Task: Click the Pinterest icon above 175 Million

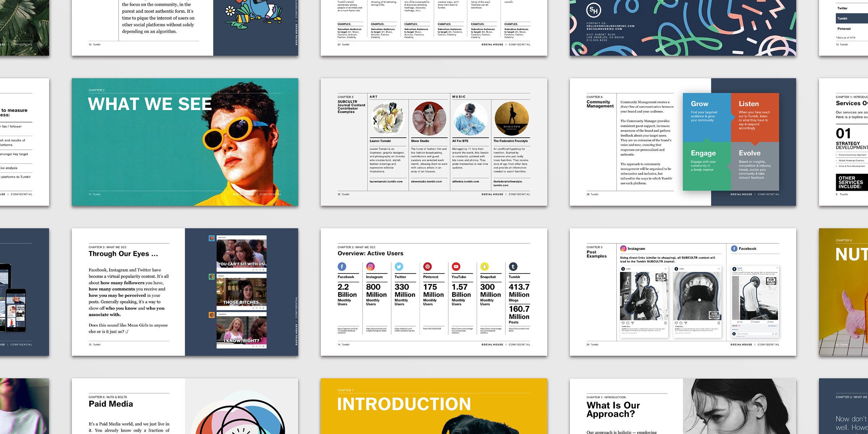Action: click(x=427, y=267)
